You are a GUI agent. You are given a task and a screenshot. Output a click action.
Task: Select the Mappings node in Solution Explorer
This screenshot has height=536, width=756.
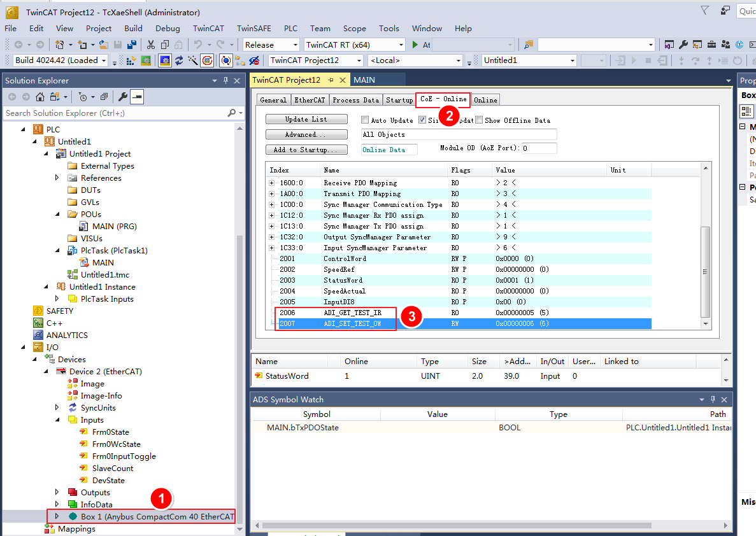[76, 529]
